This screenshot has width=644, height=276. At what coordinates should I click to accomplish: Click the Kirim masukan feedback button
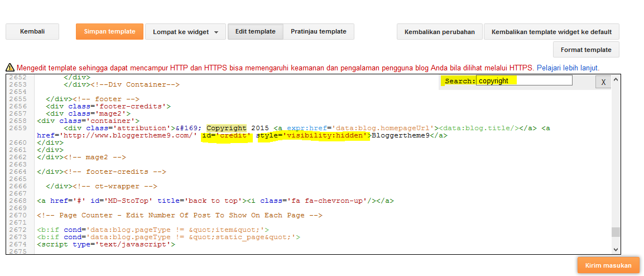(608, 265)
